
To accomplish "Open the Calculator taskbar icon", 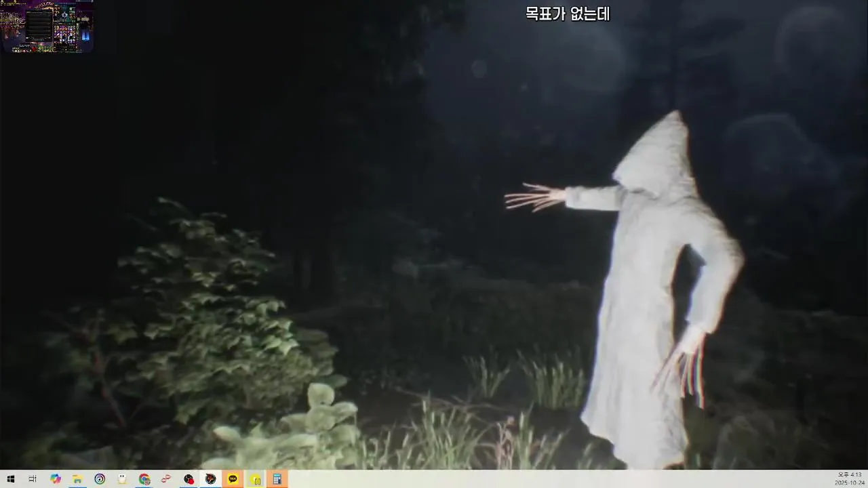I will (277, 479).
